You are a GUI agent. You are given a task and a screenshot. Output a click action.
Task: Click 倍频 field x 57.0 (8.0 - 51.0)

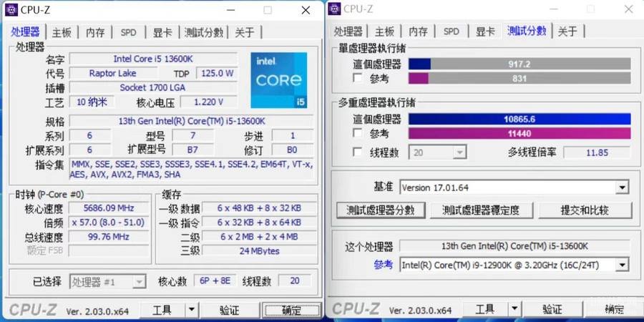point(109,223)
